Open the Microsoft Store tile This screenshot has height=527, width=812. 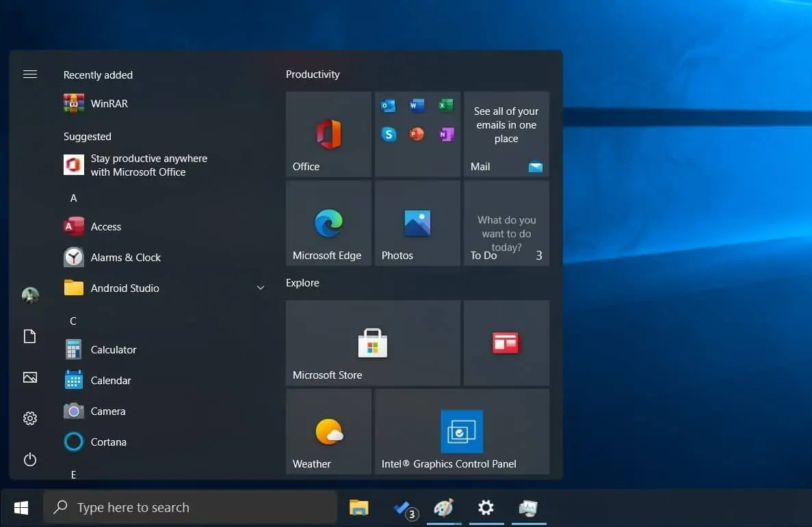[x=373, y=342]
